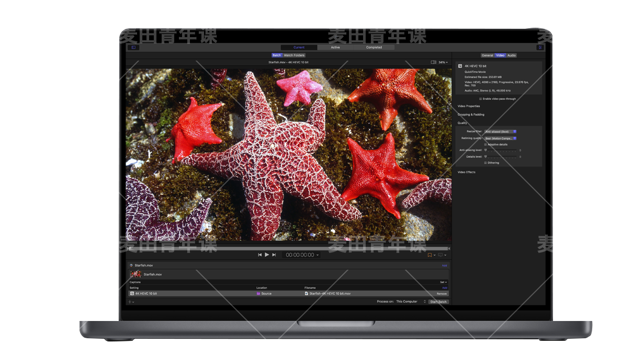Screen dimensions: 644x356
Task: Click the comparison view icon beside 34%
Action: pyautogui.click(x=433, y=62)
